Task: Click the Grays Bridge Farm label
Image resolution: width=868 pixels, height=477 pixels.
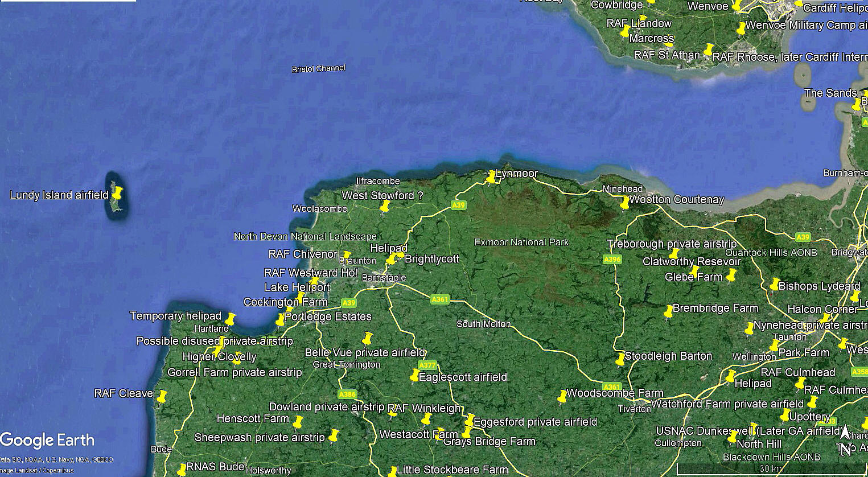Action: click(x=489, y=441)
